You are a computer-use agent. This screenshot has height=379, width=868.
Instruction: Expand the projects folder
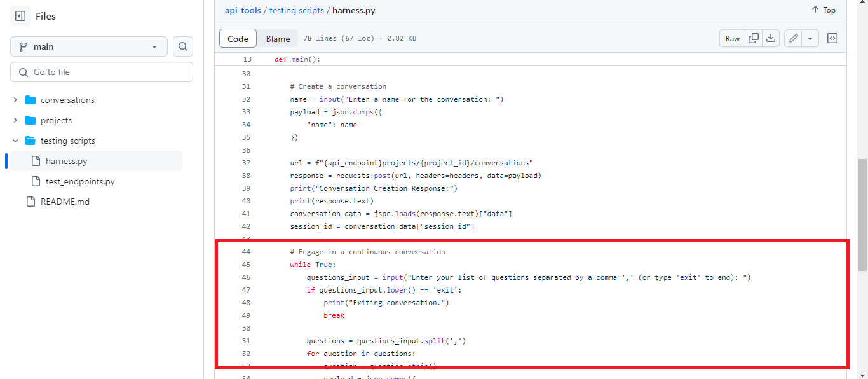tap(15, 120)
